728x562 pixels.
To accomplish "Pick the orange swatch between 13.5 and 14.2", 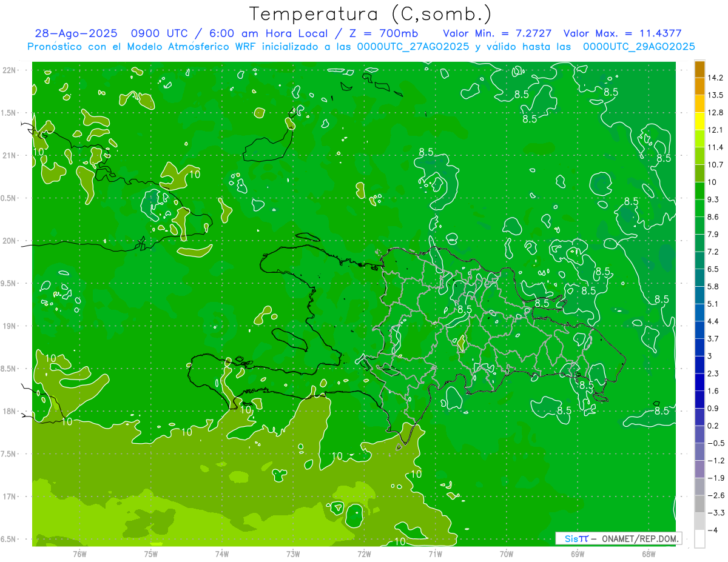I will coord(699,86).
